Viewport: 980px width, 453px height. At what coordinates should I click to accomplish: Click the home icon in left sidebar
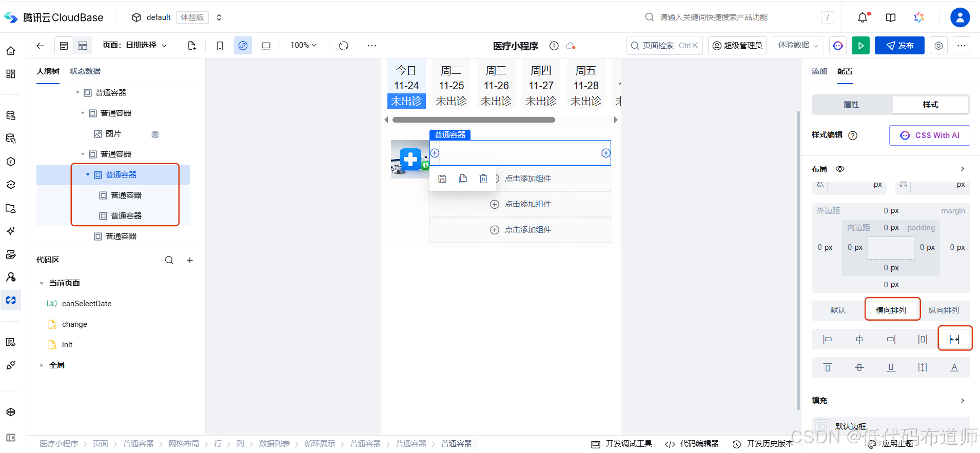point(11,51)
